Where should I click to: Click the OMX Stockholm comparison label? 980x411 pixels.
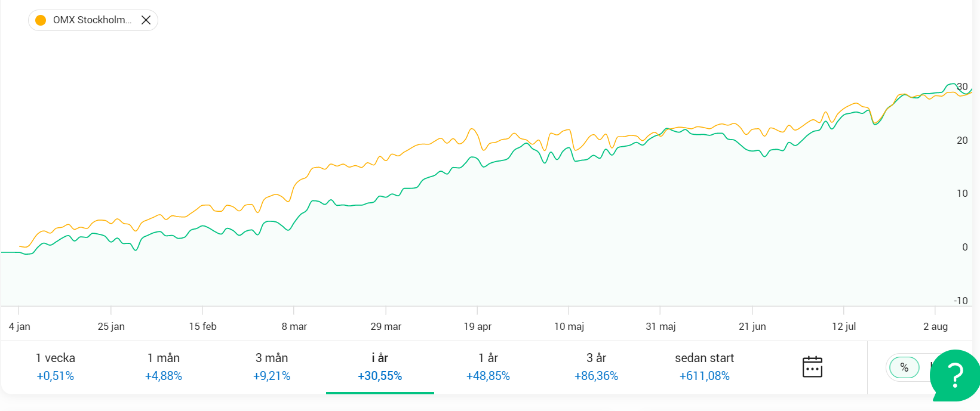click(92, 20)
